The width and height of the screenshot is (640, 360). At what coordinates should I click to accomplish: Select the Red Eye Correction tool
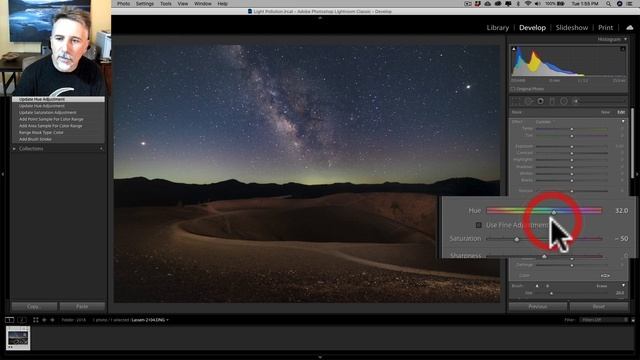(x=540, y=101)
